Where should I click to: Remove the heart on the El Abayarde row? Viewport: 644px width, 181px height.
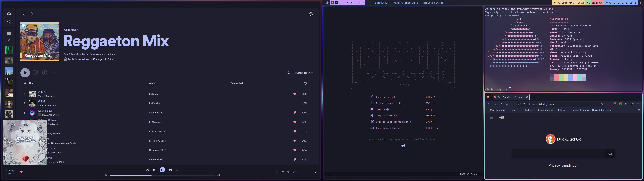point(295,122)
